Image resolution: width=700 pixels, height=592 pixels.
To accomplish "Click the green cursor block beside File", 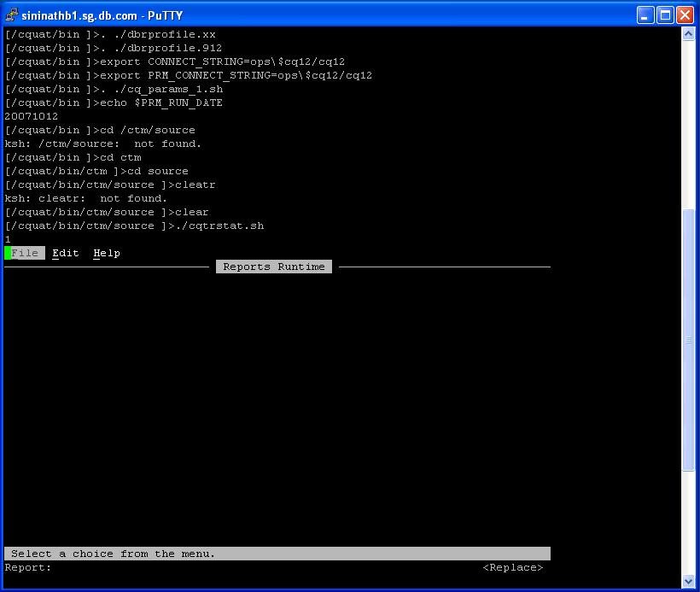I will point(8,253).
